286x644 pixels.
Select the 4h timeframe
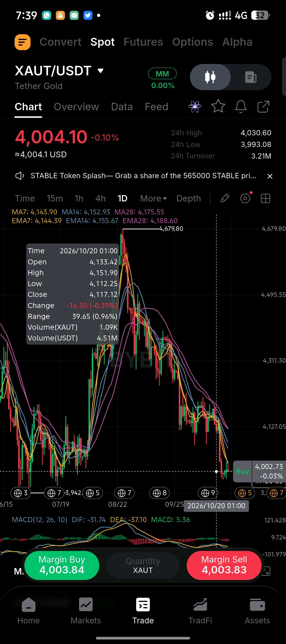click(100, 199)
